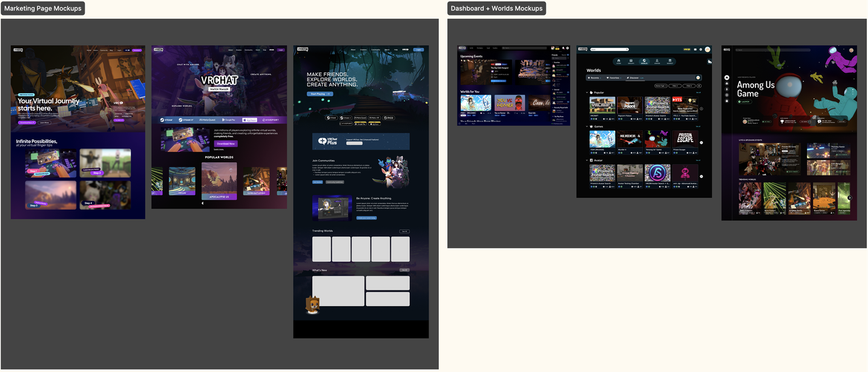Click next arrow on Trending Worlds row
868x372 pixels.
pyautogui.click(x=849, y=198)
